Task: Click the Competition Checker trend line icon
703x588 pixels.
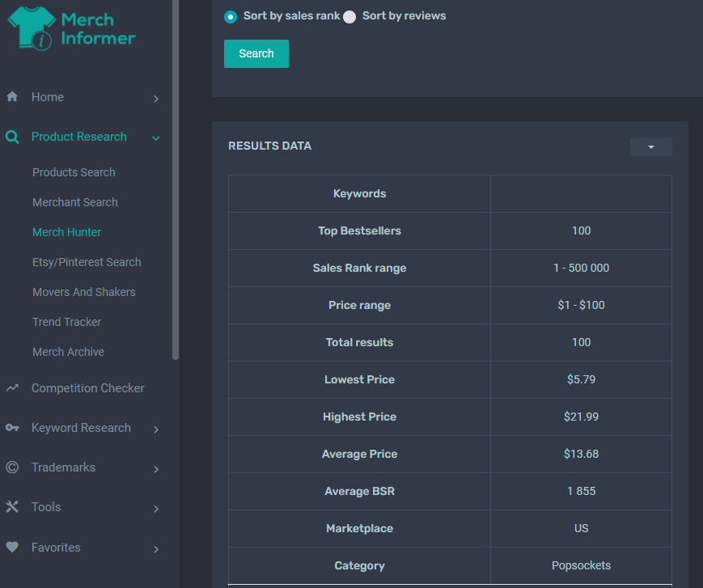Action: pyautogui.click(x=12, y=387)
